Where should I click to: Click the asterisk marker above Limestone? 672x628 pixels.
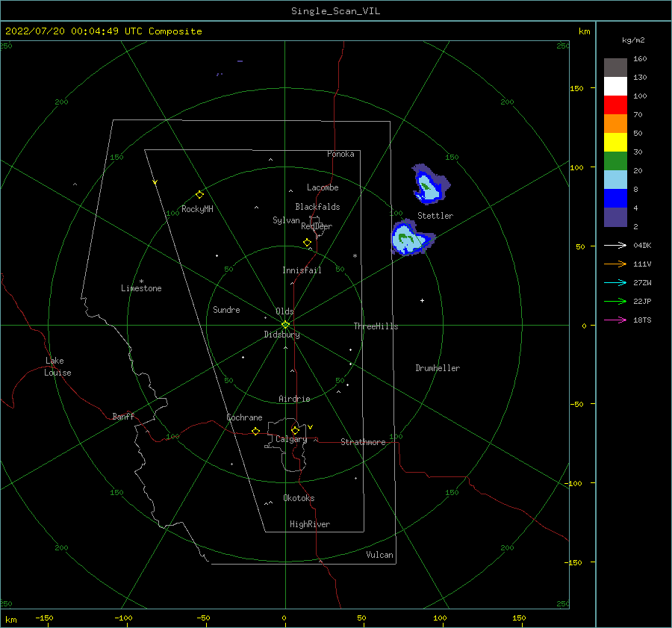point(141,282)
